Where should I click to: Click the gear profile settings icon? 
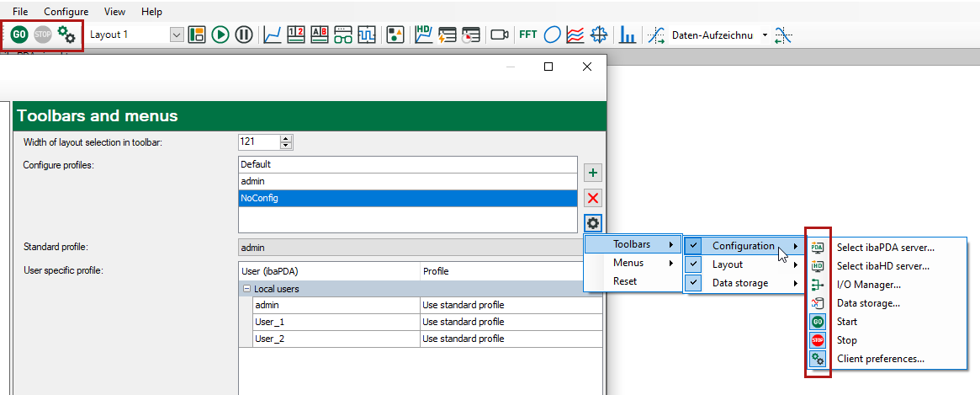point(593,223)
